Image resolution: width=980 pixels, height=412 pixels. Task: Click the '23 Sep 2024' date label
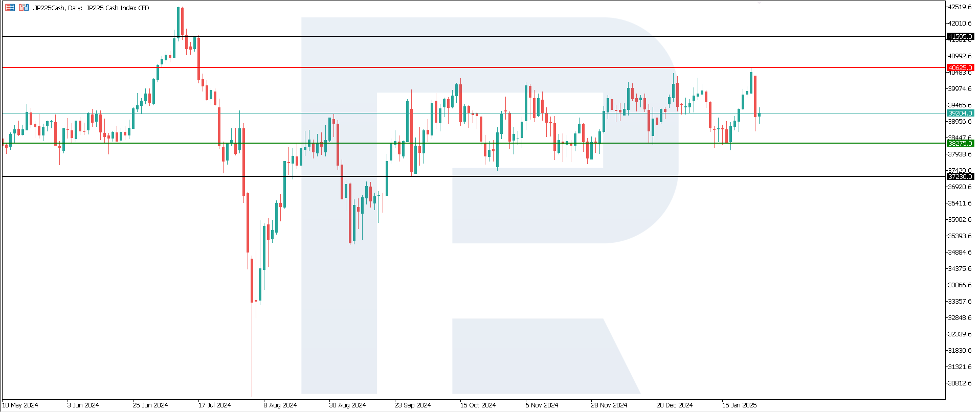point(413,405)
